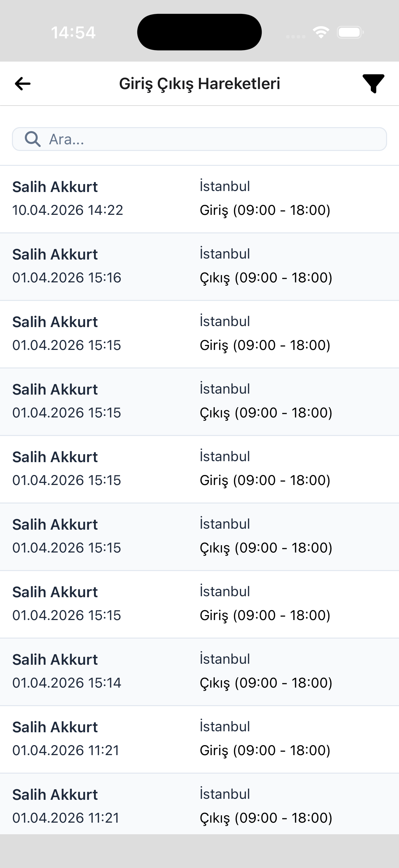Viewport: 399px width, 868px height.
Task: Open the filter funnel icon
Action: click(373, 83)
